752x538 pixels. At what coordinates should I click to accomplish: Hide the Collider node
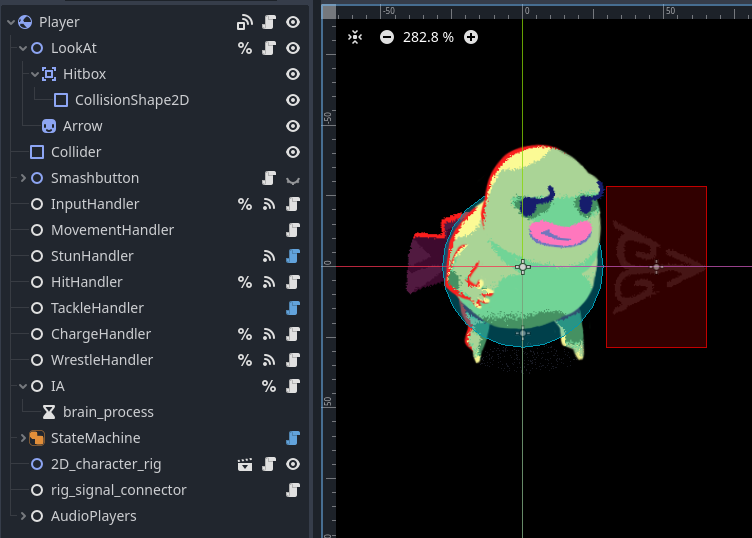point(293,152)
